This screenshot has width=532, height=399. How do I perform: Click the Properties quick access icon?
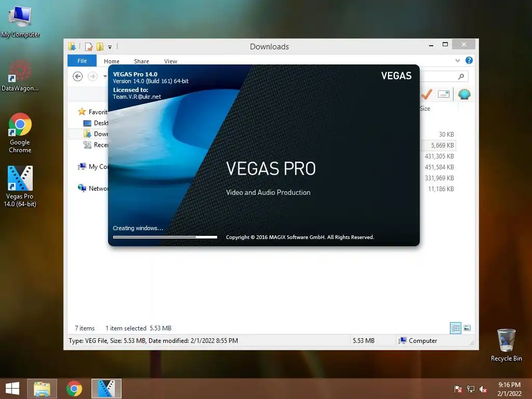coord(89,46)
